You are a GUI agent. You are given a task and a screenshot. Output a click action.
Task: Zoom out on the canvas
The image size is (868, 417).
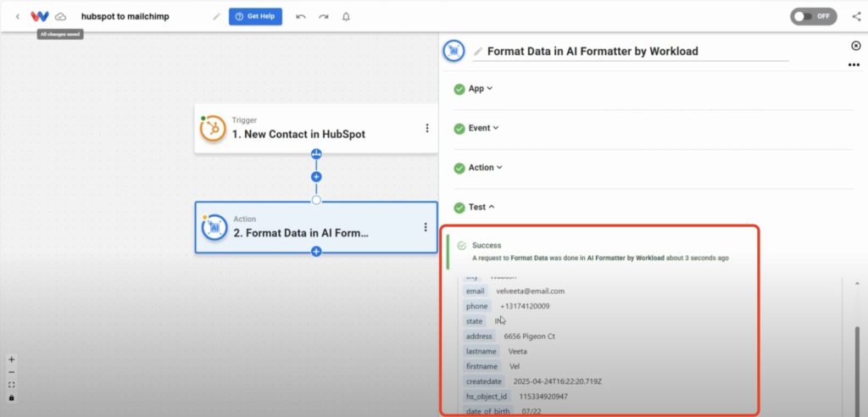click(12, 372)
